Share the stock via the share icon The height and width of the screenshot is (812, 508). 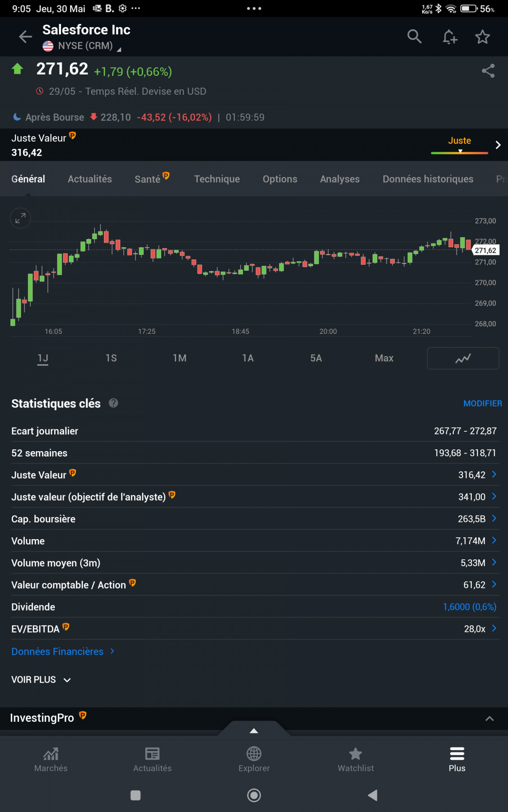(x=488, y=71)
